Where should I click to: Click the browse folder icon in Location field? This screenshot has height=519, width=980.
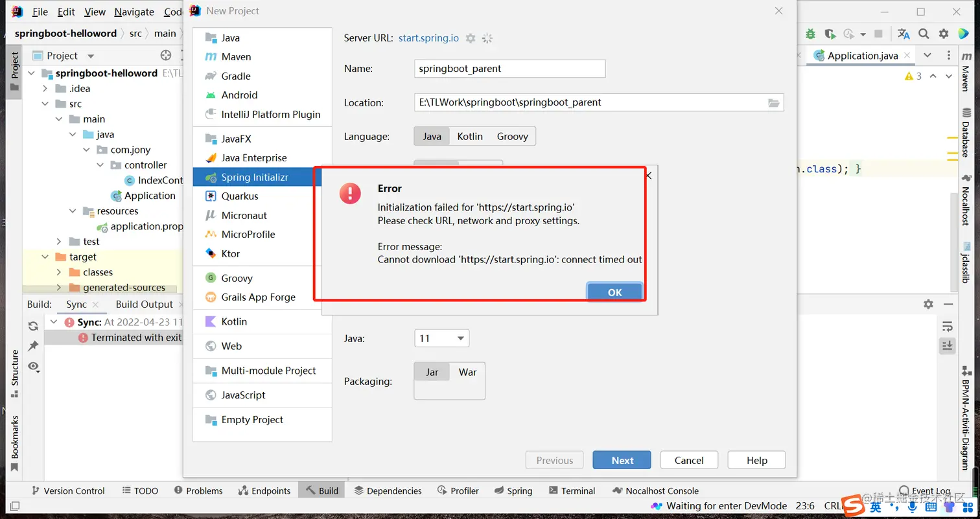pyautogui.click(x=773, y=102)
